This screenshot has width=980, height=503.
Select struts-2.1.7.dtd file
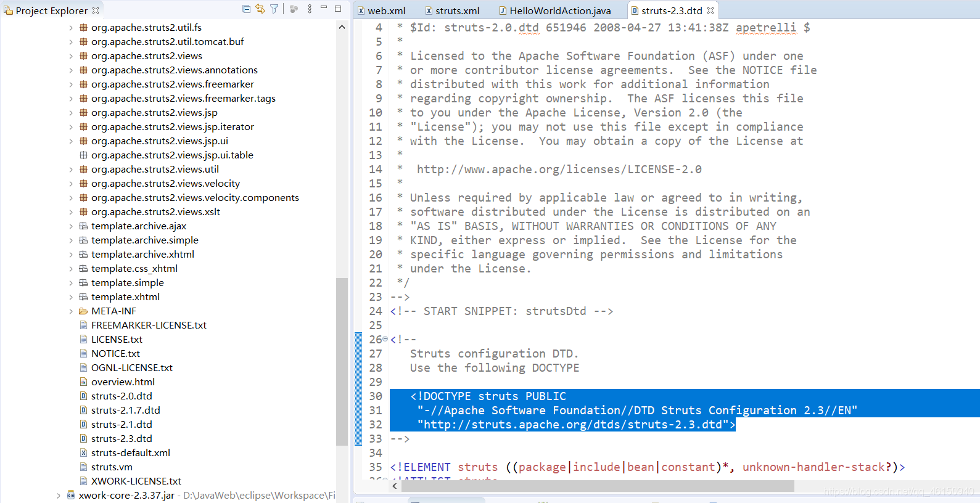point(126,410)
